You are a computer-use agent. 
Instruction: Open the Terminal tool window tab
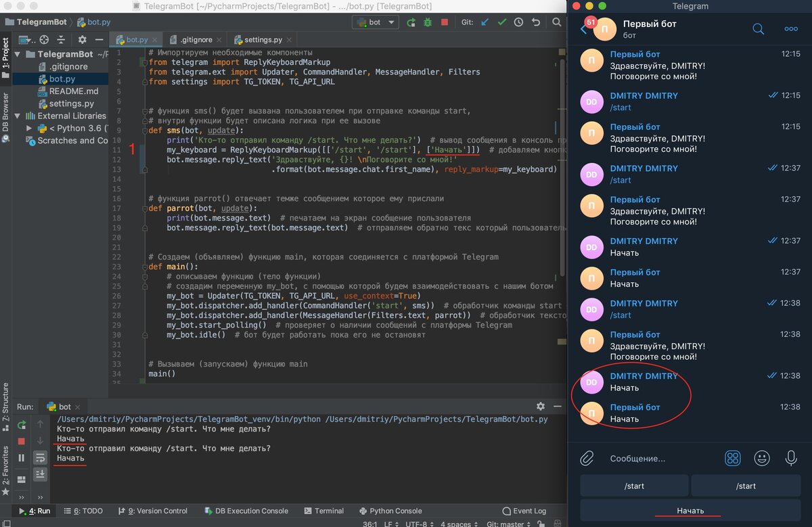(324, 511)
